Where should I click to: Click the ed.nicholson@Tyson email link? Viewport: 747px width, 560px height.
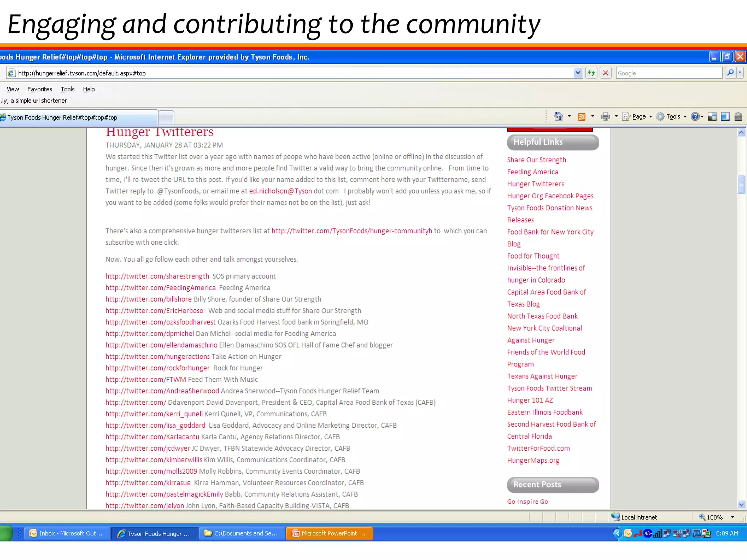point(280,191)
